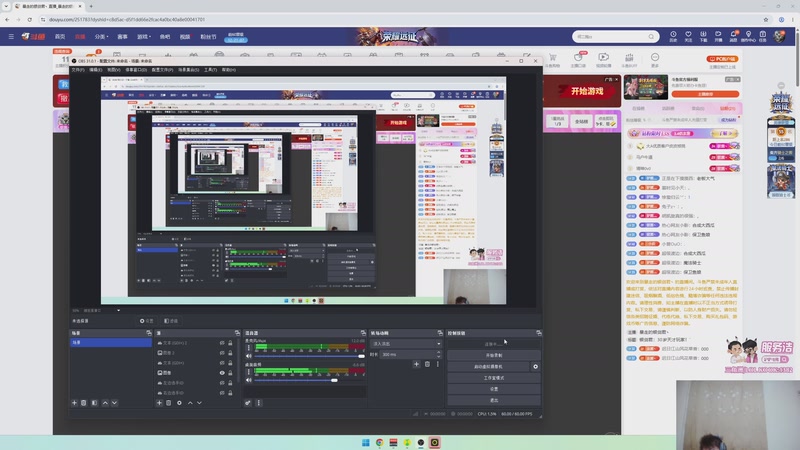Open Chrome from the taskbar
The image size is (800, 450).
[380, 442]
